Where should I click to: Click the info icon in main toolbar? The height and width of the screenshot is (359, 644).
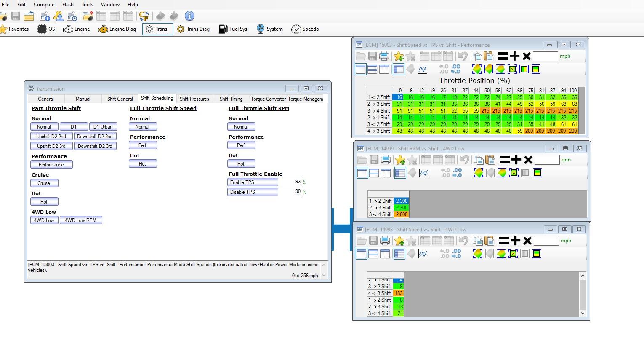coord(190,16)
